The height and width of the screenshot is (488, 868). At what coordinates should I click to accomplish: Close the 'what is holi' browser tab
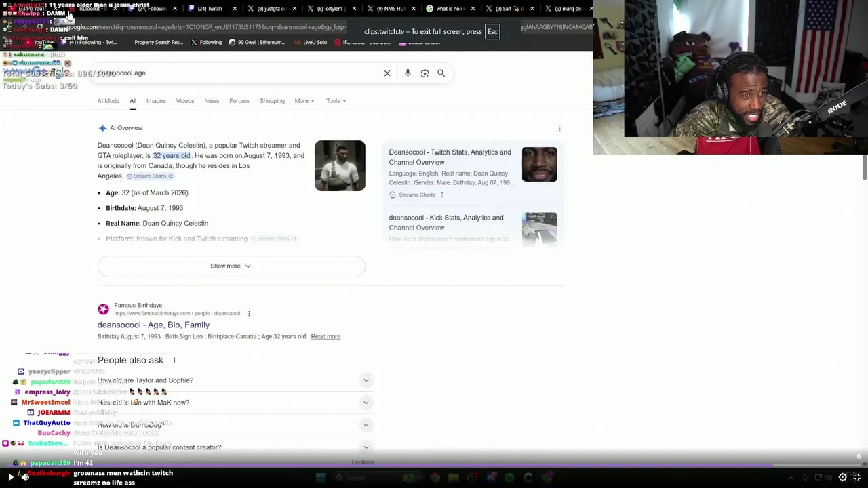[473, 9]
